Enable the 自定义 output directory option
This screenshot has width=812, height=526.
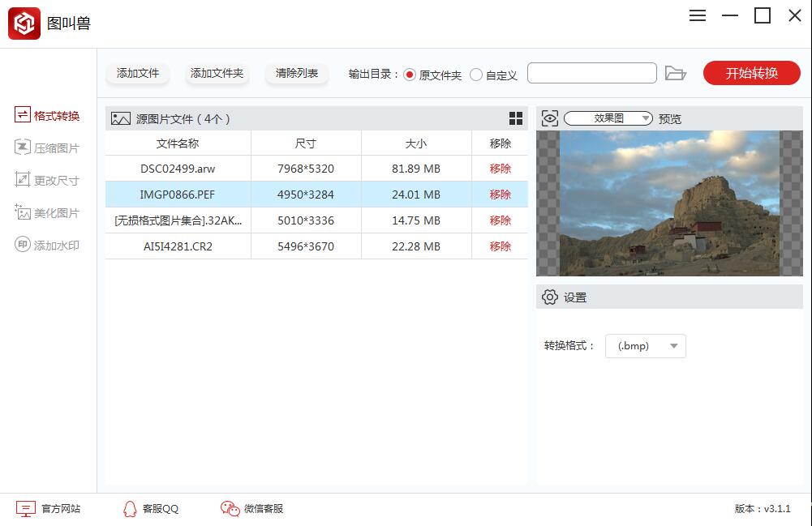point(475,72)
